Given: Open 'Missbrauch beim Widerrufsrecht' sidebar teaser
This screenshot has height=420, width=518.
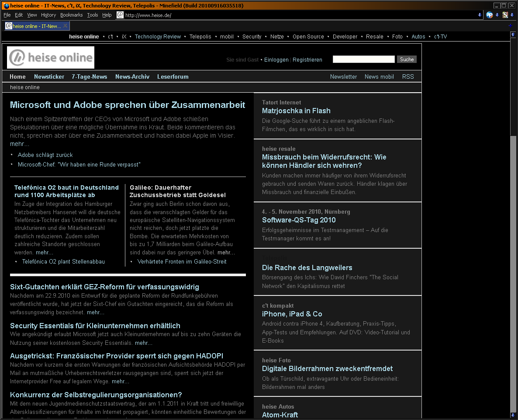Looking at the screenshot, I should 324,161.
